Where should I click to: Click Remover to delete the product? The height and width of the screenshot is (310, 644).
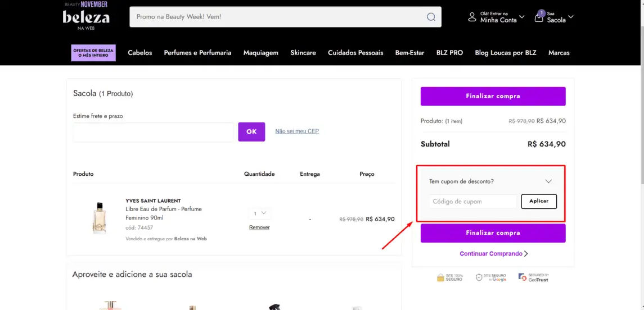pos(260,227)
